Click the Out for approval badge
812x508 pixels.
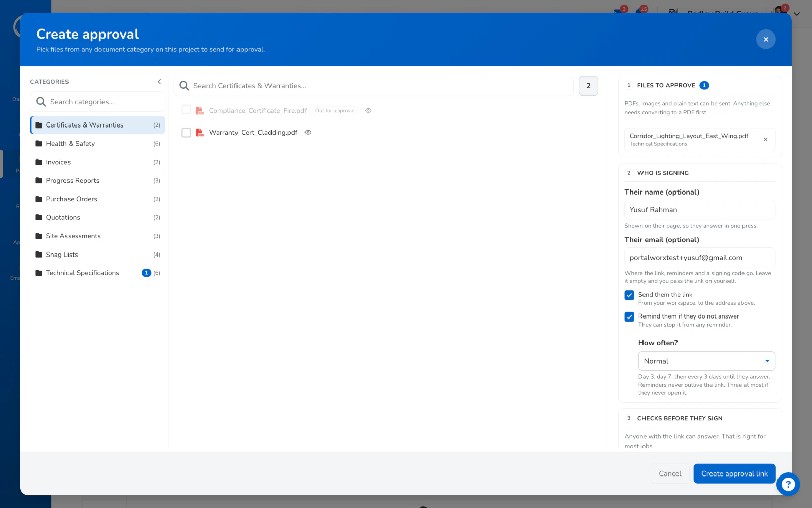[x=335, y=110]
